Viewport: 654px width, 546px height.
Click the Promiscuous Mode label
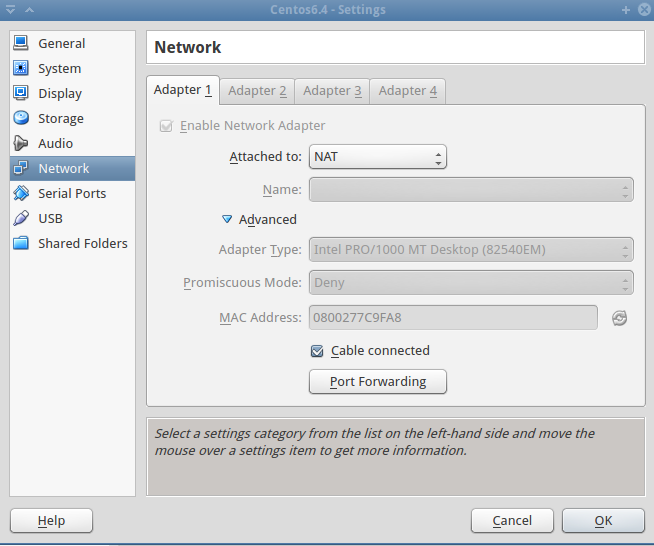point(242,283)
